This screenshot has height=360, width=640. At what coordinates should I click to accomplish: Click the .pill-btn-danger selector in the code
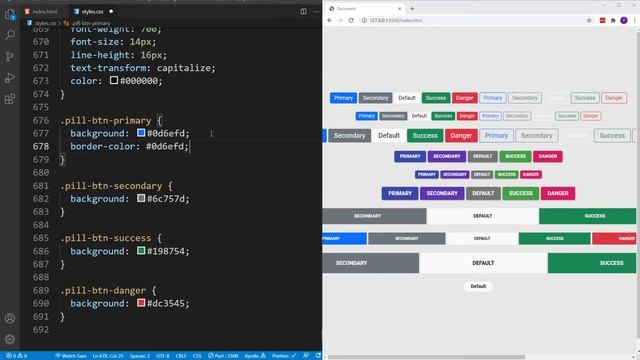[103, 290]
